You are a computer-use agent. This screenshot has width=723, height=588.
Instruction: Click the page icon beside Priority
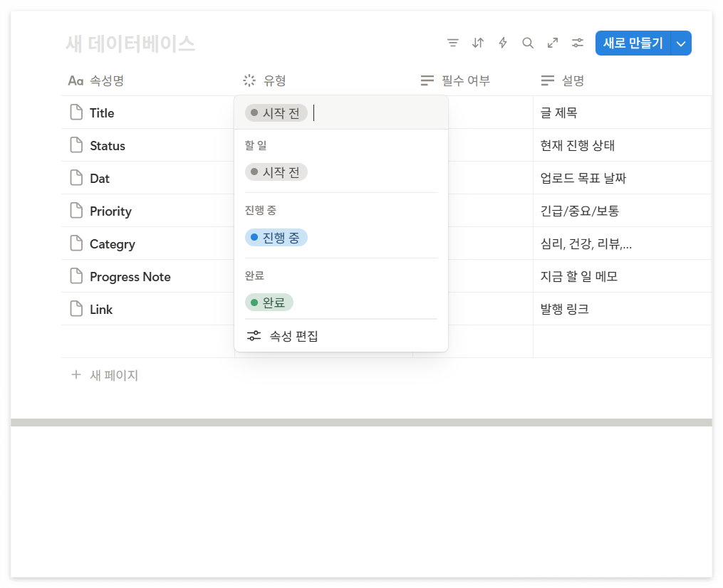(x=76, y=210)
